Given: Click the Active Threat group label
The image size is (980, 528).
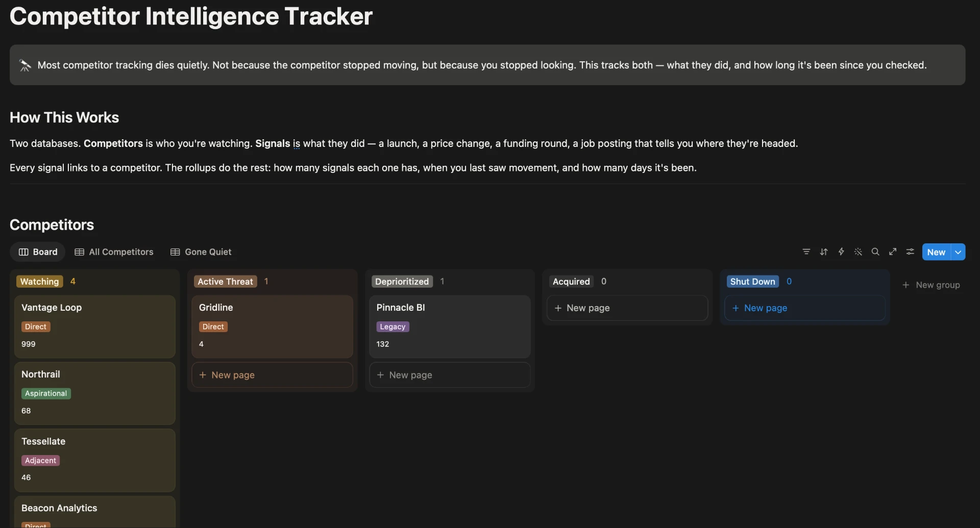Looking at the screenshot, I should pos(225,282).
